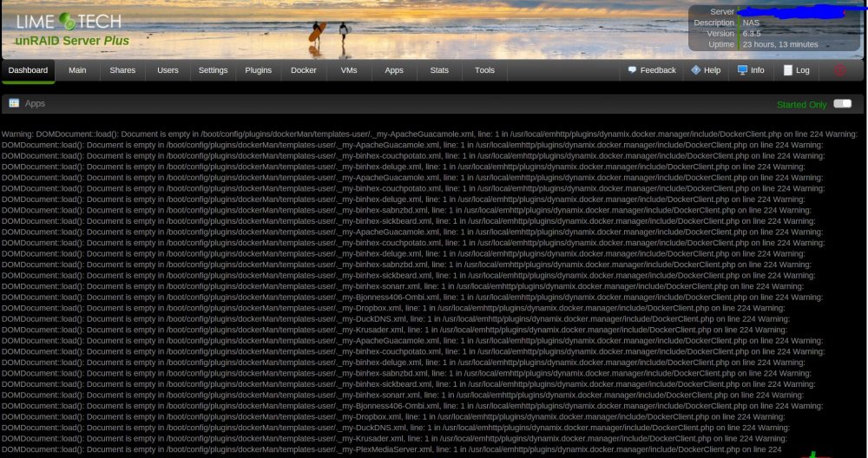This screenshot has width=868, height=458.
Task: Click the Info monitor icon
Action: tap(742, 70)
